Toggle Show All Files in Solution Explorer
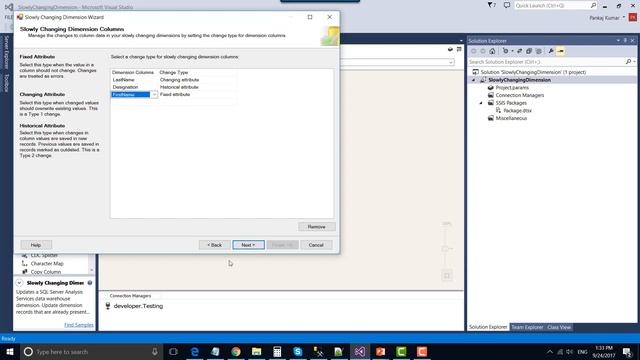Screen dimensions: 640x360 (x=539, y=51)
